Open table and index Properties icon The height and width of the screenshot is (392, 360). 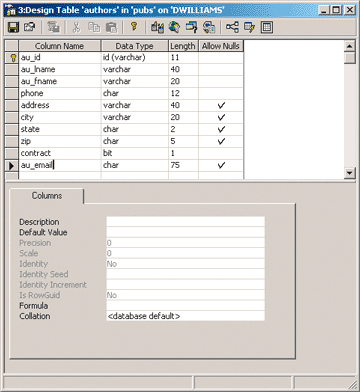30,27
